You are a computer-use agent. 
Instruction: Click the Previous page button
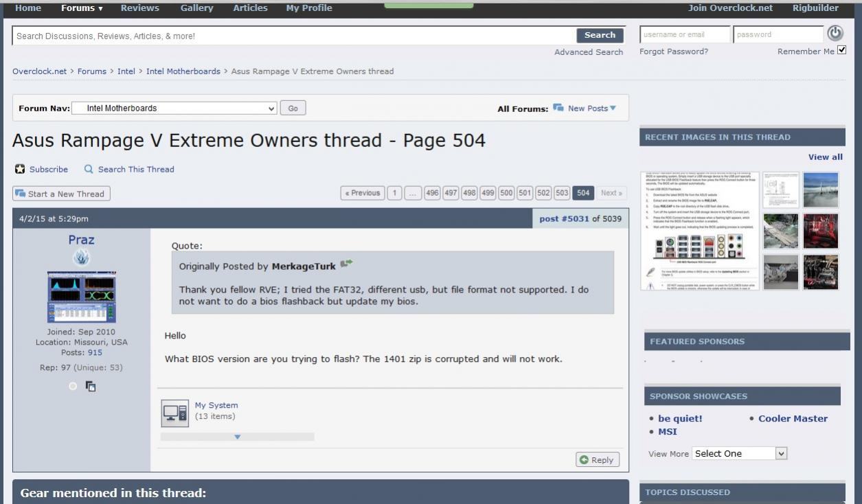[363, 193]
